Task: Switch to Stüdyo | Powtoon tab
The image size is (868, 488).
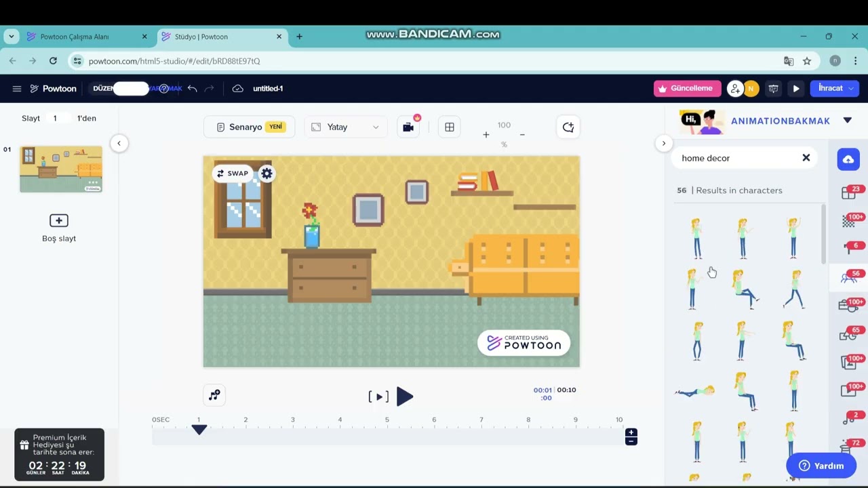Action: (x=222, y=37)
